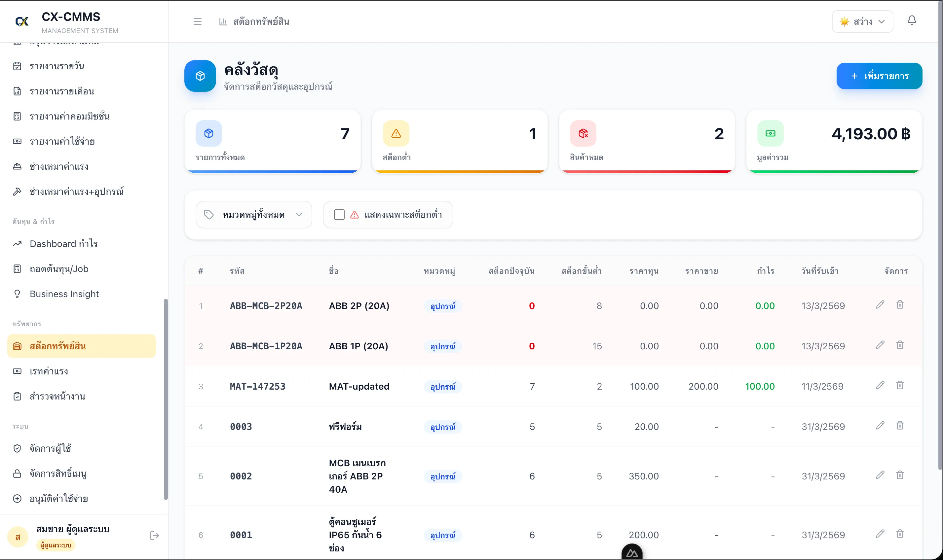
Task: Click the edit pencil for item 0002
Action: pos(880,475)
